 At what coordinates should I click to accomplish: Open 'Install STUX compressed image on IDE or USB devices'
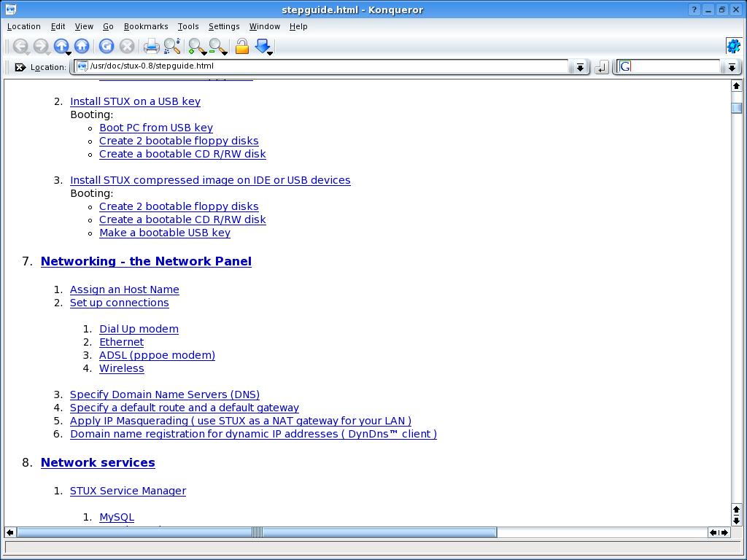pos(210,180)
